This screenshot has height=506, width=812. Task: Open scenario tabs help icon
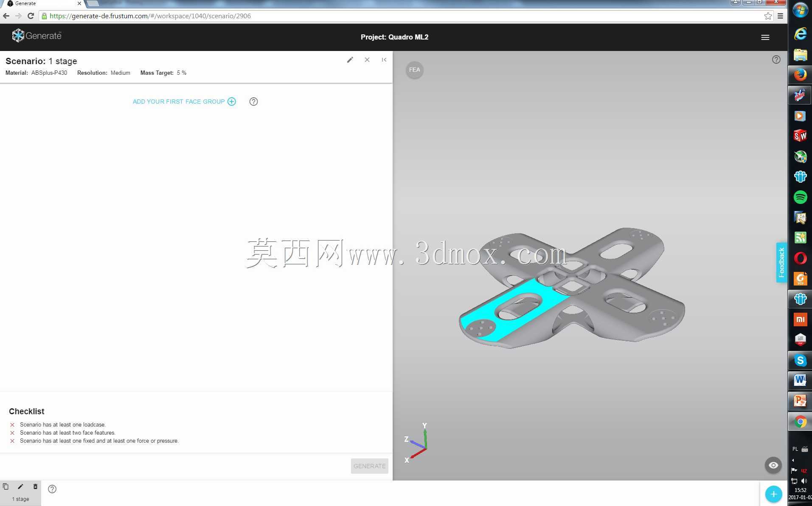pos(52,489)
